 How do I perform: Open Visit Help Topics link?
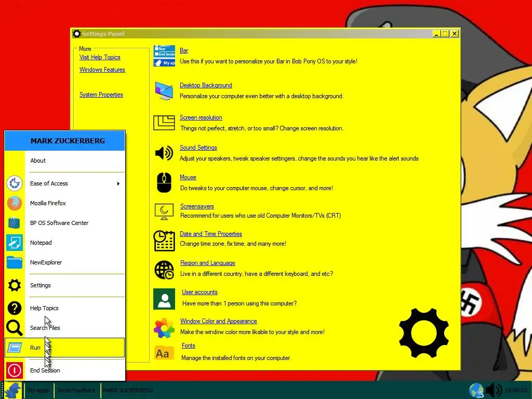pos(100,57)
